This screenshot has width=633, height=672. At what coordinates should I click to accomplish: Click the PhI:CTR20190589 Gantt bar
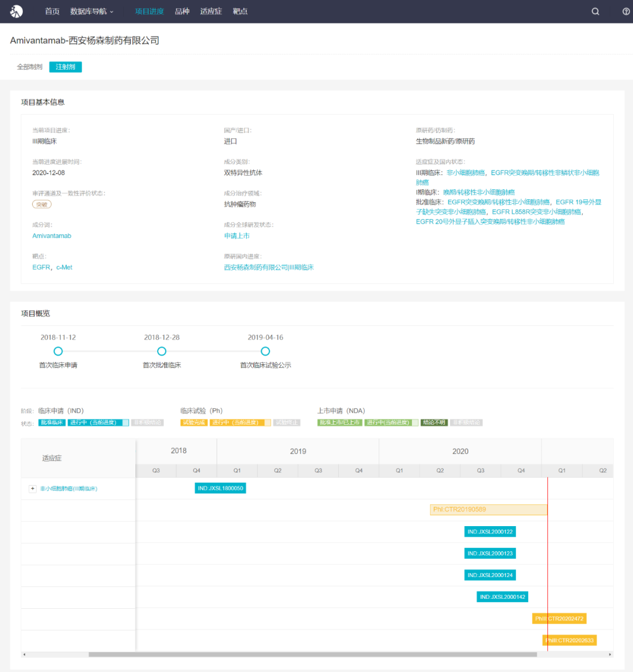(x=488, y=510)
